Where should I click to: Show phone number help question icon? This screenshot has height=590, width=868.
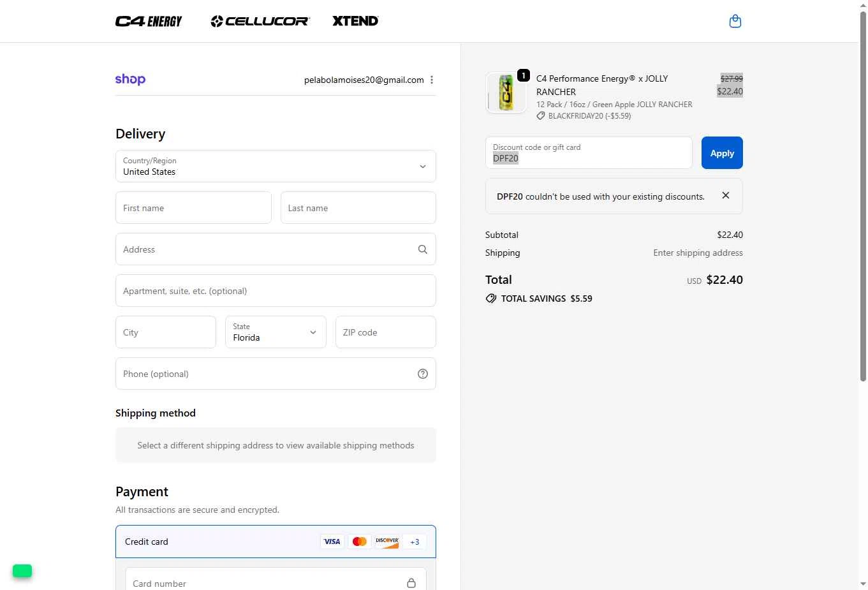[x=422, y=374]
